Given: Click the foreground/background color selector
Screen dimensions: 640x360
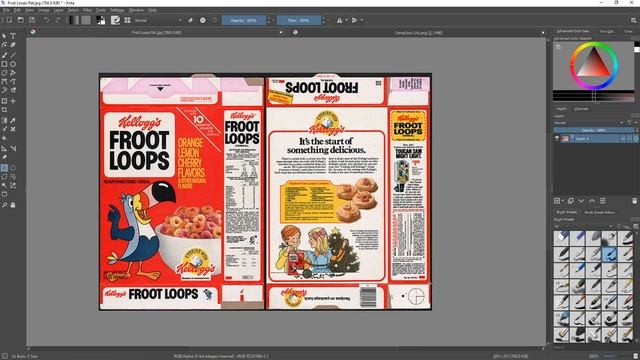Looking at the screenshot, I should tap(100, 20).
